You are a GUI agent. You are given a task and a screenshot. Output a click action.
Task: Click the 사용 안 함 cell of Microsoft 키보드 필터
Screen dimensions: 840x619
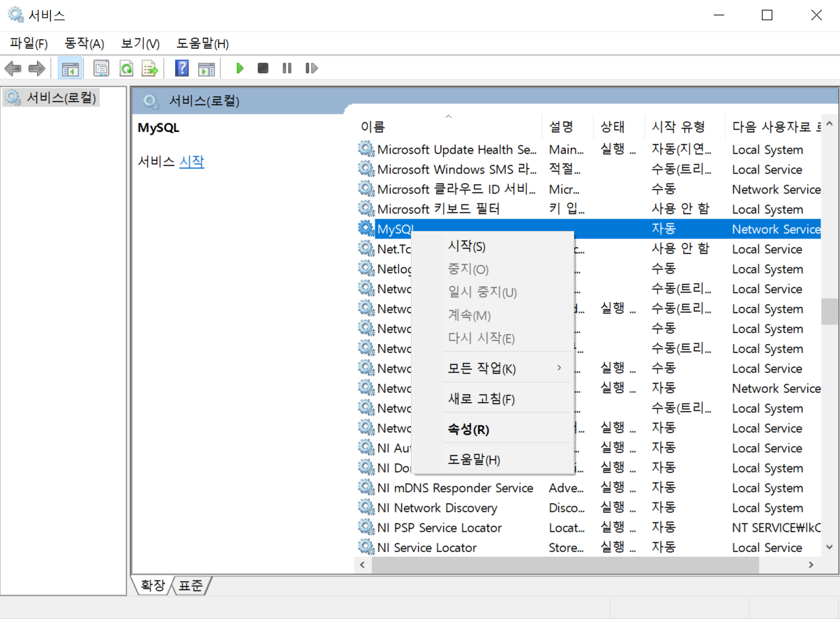point(680,209)
